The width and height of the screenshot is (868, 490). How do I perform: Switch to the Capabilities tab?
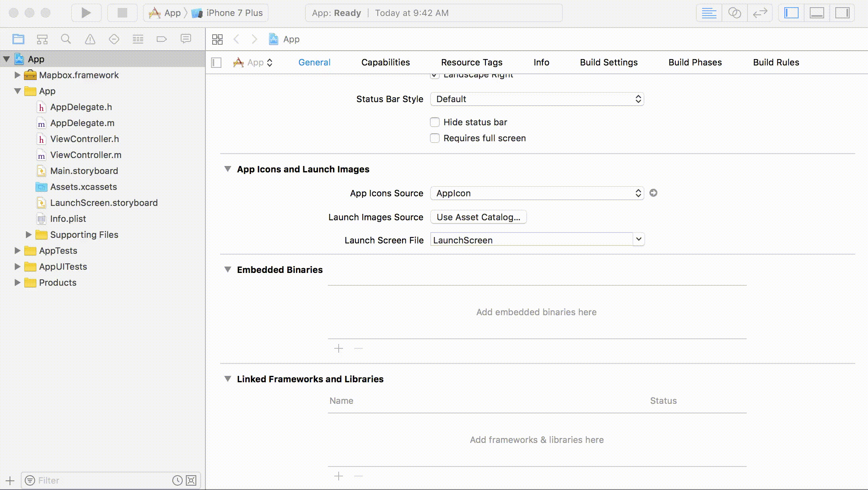[385, 62]
